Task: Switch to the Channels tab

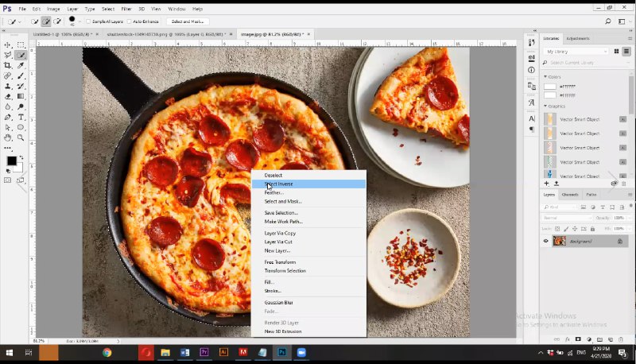Action: (x=570, y=194)
